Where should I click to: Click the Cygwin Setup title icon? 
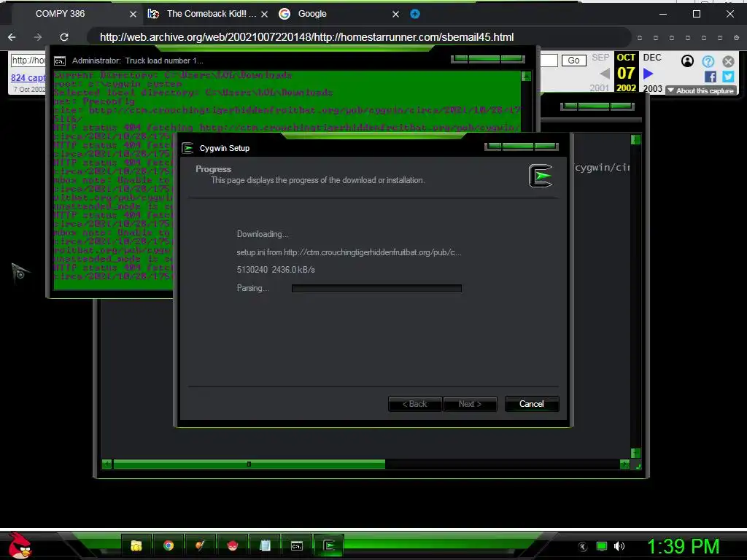(187, 148)
